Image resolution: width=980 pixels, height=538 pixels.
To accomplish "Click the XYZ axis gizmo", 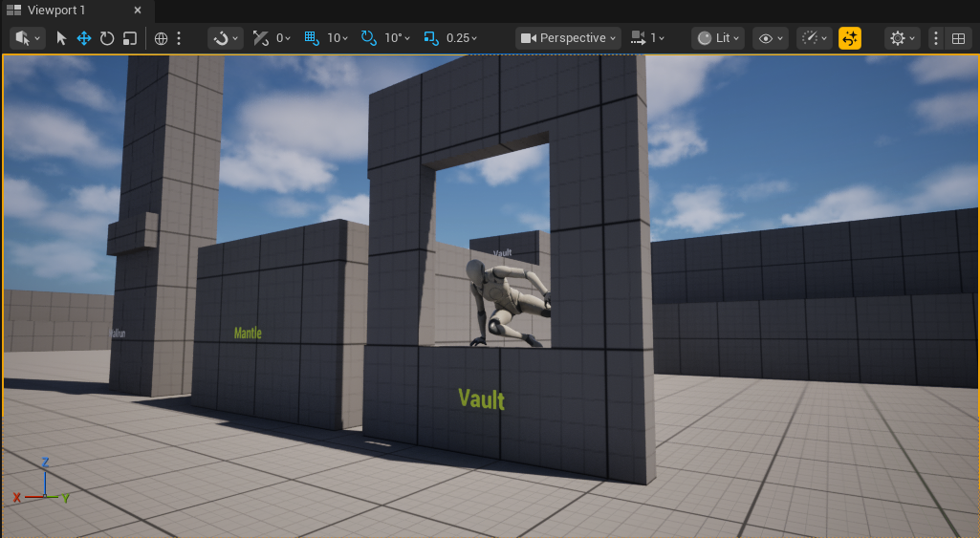I will 42,483.
